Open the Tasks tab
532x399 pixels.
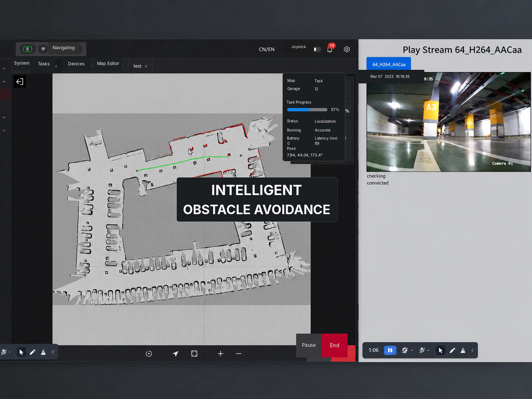click(x=44, y=64)
